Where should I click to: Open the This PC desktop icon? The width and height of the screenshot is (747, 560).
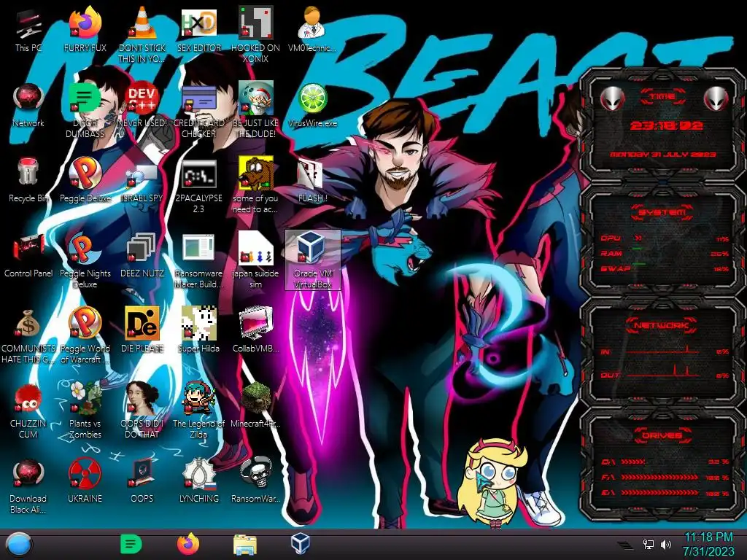[x=28, y=30]
